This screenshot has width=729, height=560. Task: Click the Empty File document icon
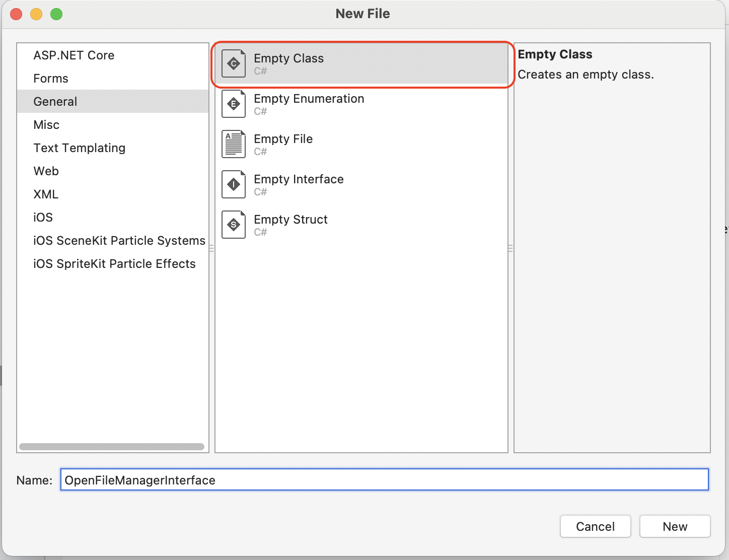pyautogui.click(x=234, y=144)
